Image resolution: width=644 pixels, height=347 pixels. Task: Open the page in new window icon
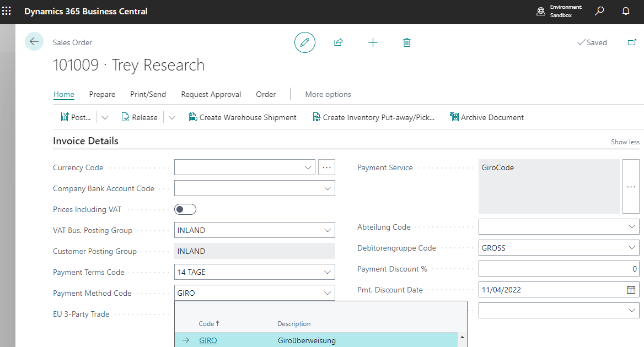(632, 42)
